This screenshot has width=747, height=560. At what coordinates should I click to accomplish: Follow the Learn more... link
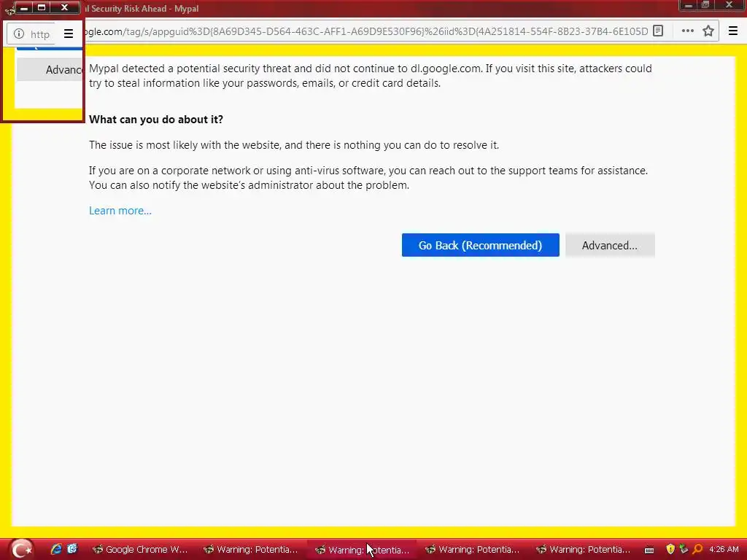[120, 211]
